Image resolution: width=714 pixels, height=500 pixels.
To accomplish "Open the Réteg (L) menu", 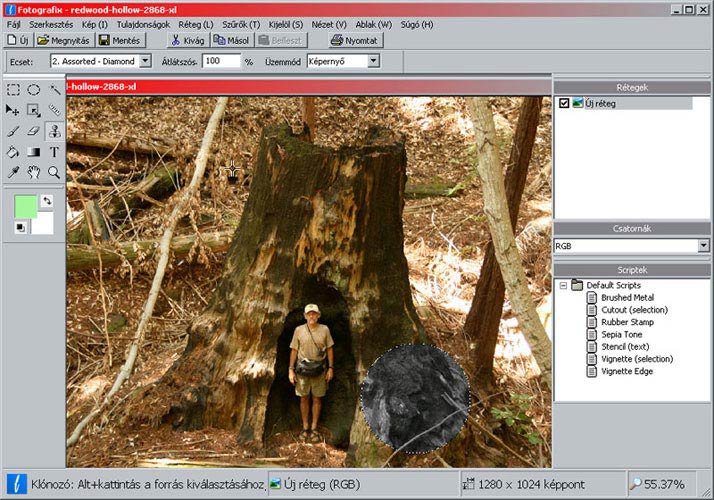I will click(194, 23).
